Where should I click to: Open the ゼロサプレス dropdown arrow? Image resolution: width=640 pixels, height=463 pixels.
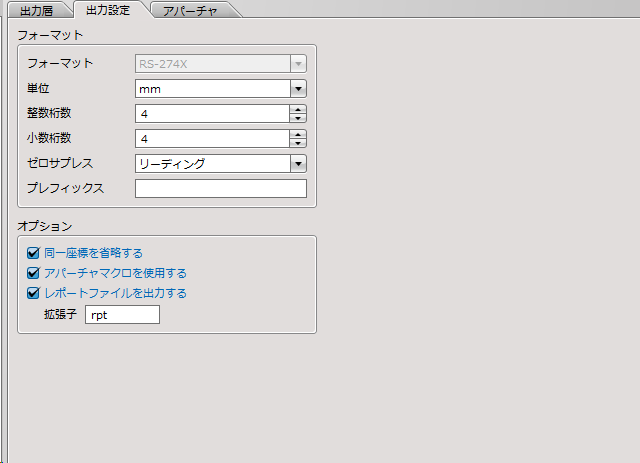pos(297,164)
